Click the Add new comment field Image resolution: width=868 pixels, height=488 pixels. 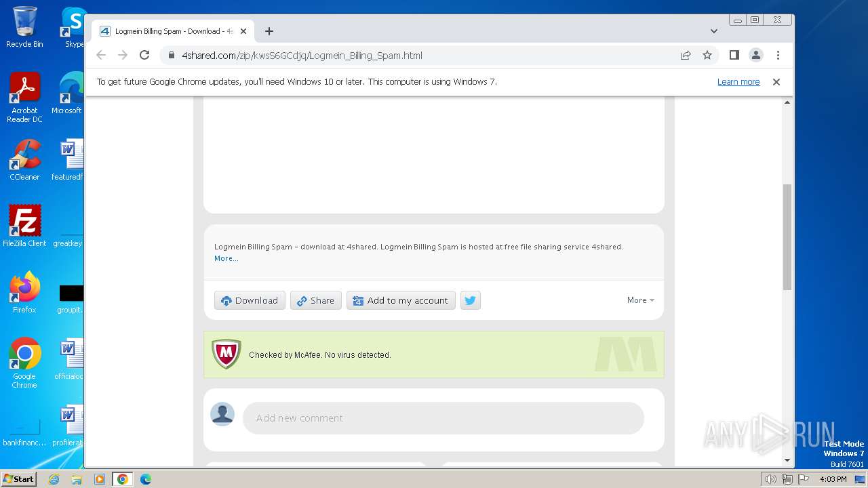tap(443, 418)
